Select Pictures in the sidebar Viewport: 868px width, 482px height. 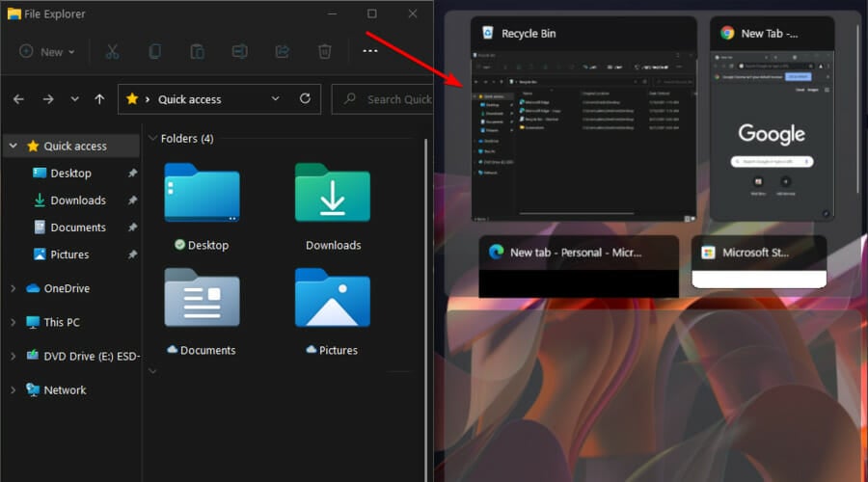coord(69,254)
